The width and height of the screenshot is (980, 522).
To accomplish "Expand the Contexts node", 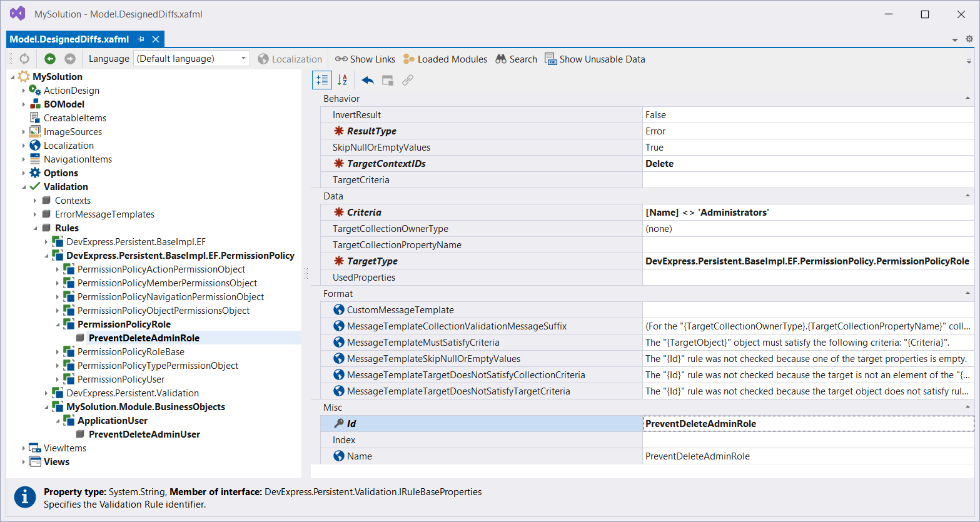I will (35, 201).
